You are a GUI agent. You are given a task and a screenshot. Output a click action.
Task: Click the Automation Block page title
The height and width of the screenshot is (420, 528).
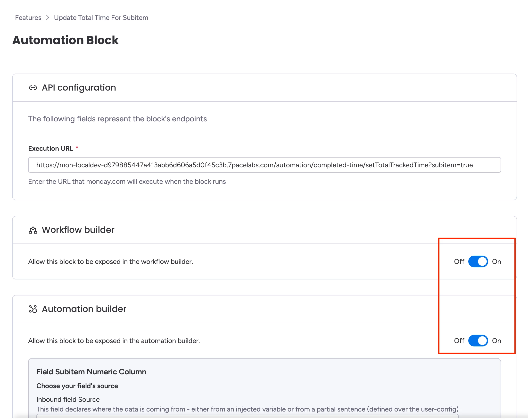(66, 40)
